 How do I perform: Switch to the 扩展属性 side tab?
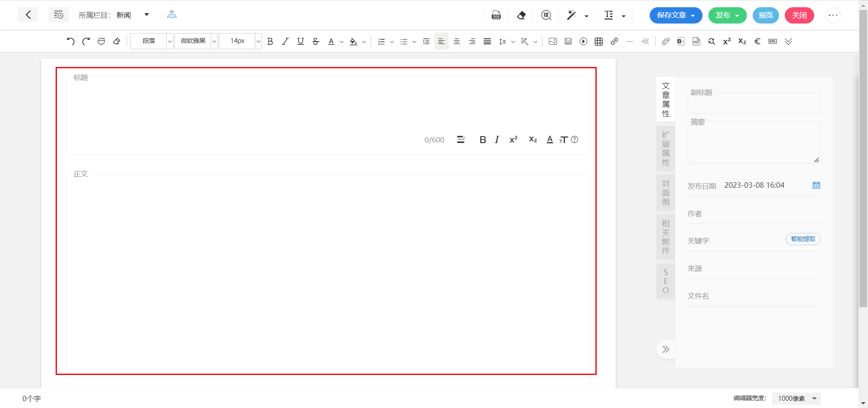coord(665,148)
